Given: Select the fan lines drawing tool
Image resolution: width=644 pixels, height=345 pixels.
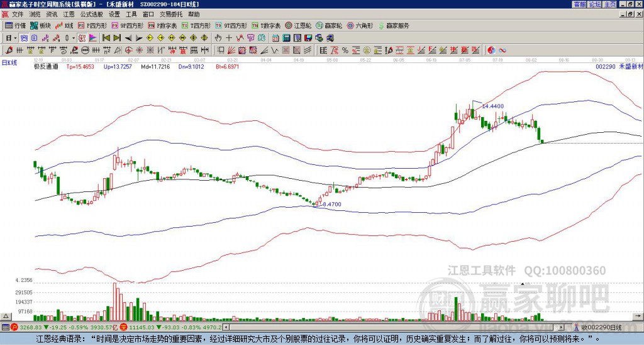Looking at the screenshot, I should click(231, 50).
